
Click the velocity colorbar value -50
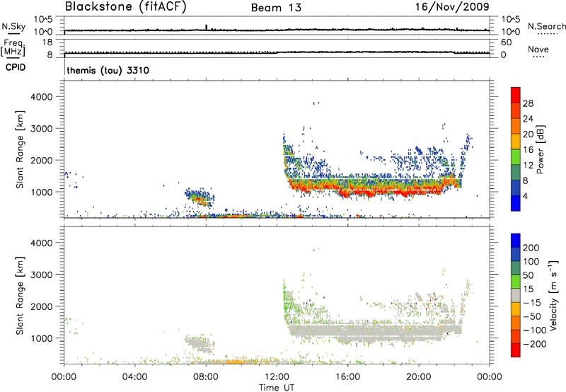coord(532,316)
